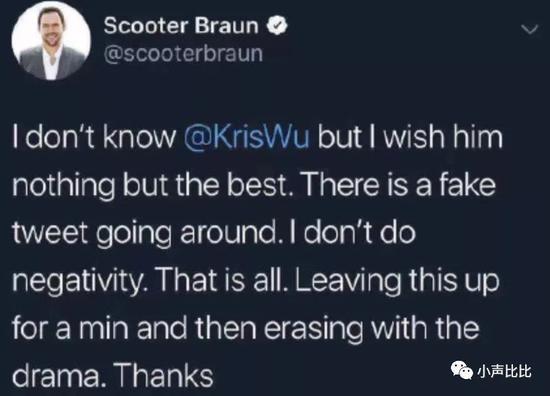Click the sentence 'That is all.'
Screen dimensions: 550x396
pyautogui.click(x=223, y=281)
